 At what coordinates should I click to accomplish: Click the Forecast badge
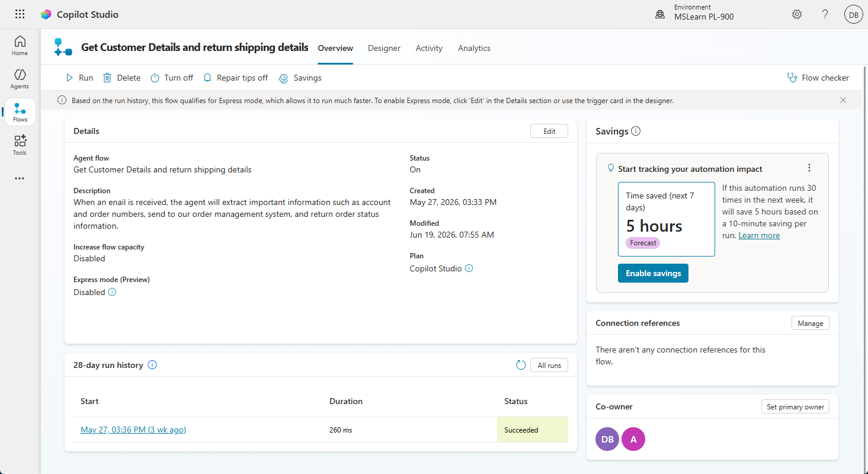643,242
